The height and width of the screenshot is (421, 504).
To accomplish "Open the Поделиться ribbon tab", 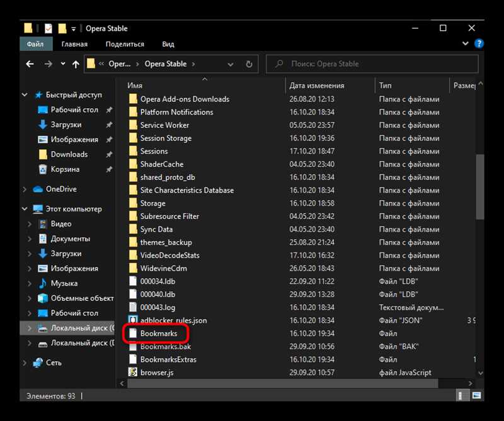I will tap(125, 44).
